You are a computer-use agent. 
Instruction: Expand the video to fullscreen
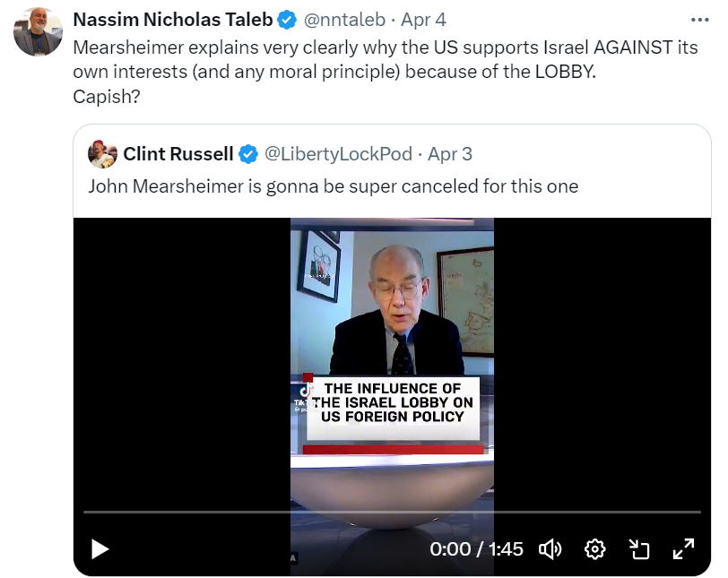tap(683, 548)
